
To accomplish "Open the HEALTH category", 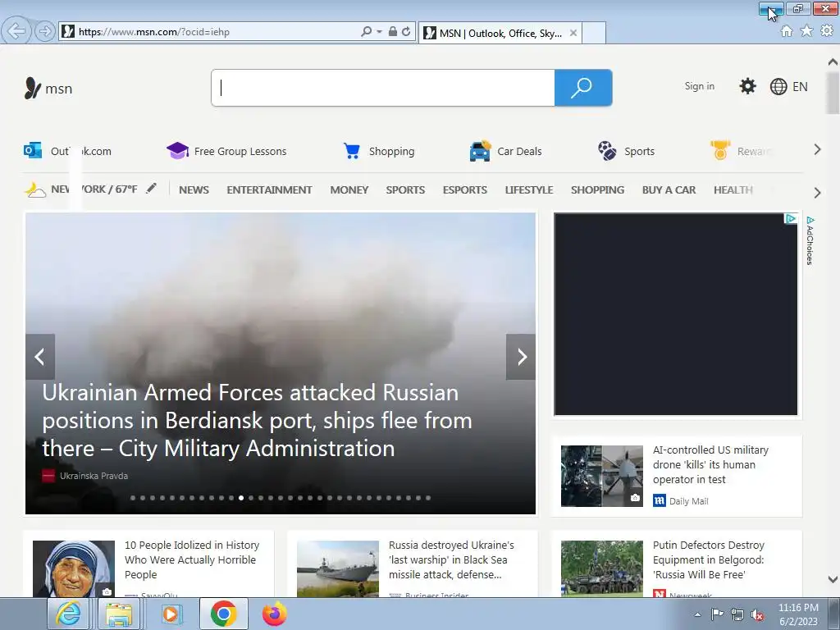I will point(733,189).
